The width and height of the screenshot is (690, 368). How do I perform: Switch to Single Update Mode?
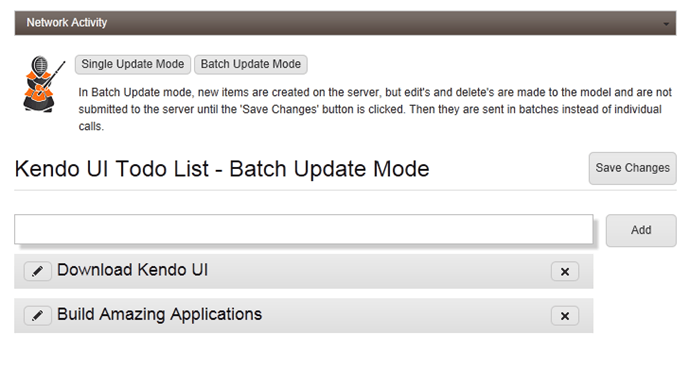132,64
